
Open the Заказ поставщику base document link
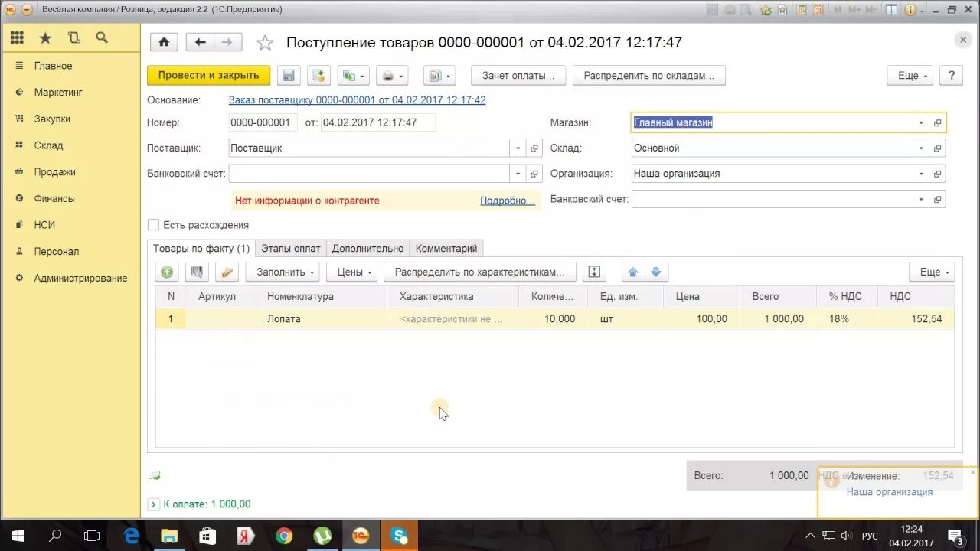point(357,100)
